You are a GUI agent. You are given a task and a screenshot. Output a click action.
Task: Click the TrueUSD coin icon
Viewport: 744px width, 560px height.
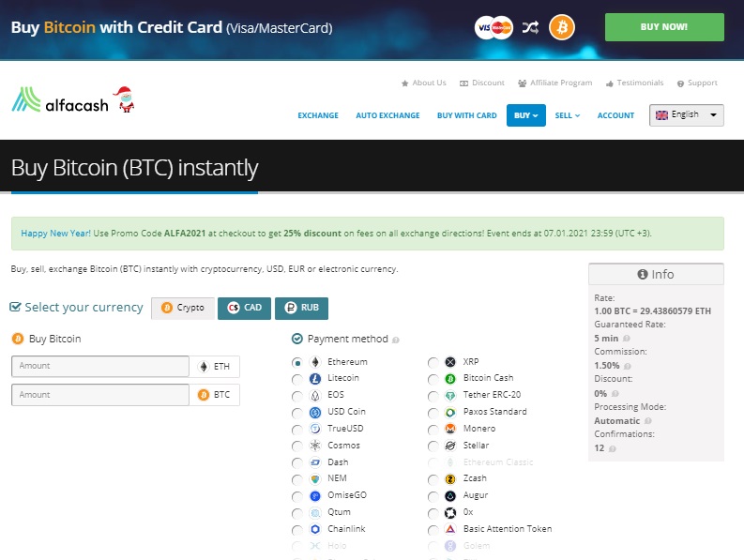tap(315, 429)
